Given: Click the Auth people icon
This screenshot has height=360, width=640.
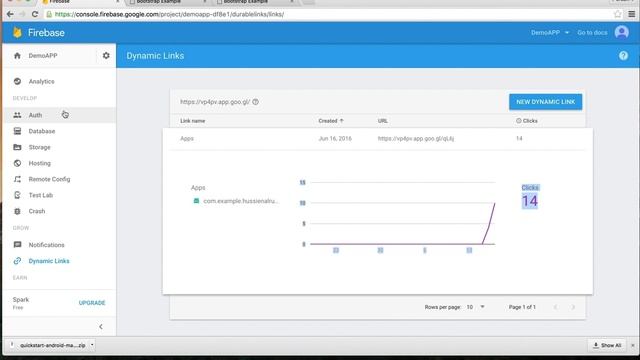Looking at the screenshot, I should pos(17,115).
